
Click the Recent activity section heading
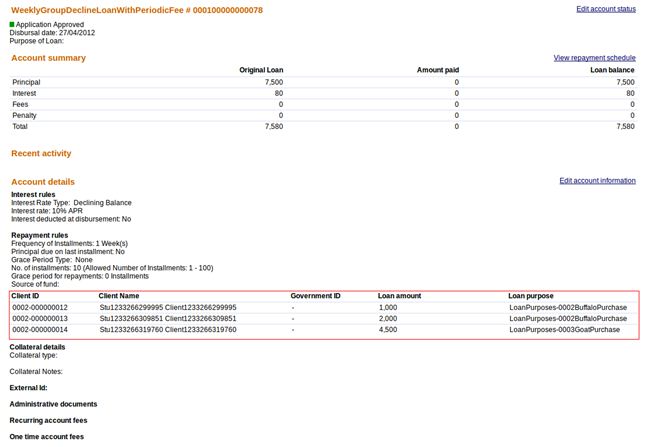(41, 153)
